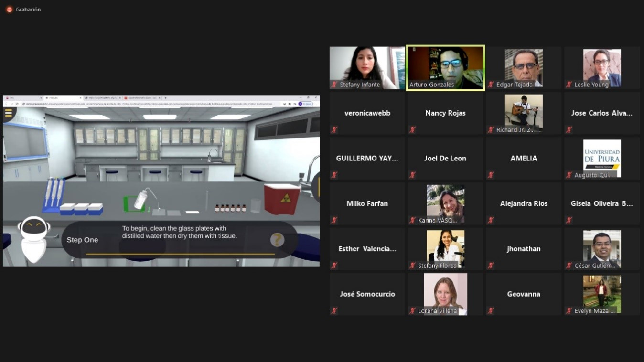644x362 pixels.
Task: Select the micropipettes on the blue rack
Action: click(54, 193)
